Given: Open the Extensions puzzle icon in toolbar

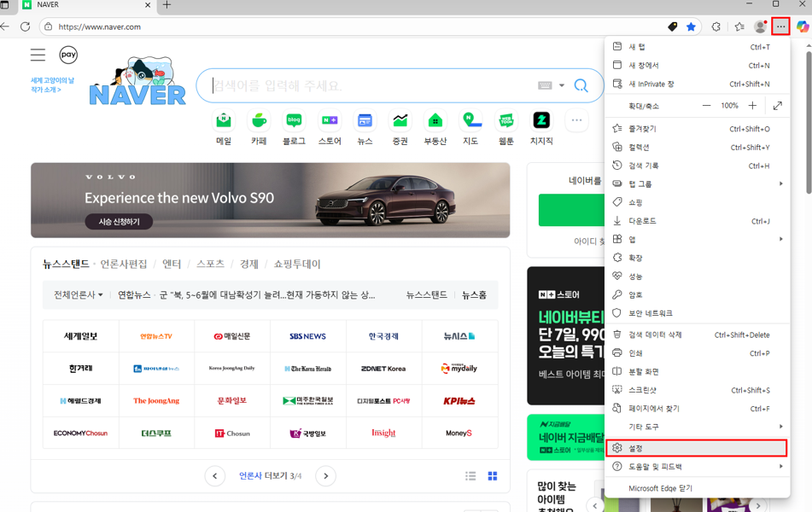Looking at the screenshot, I should pyautogui.click(x=716, y=26).
